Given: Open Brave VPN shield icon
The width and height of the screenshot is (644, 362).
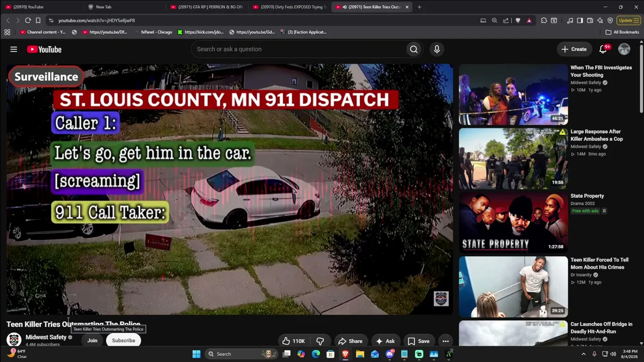Looking at the screenshot, I should click(610, 21).
